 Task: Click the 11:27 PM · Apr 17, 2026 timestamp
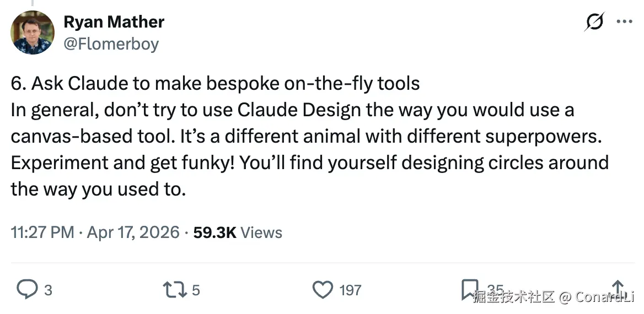pos(95,232)
